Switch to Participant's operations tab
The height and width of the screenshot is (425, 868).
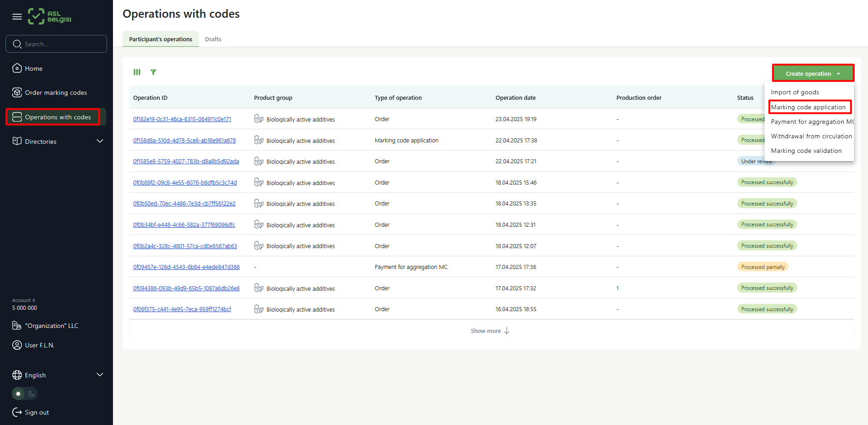click(x=161, y=39)
